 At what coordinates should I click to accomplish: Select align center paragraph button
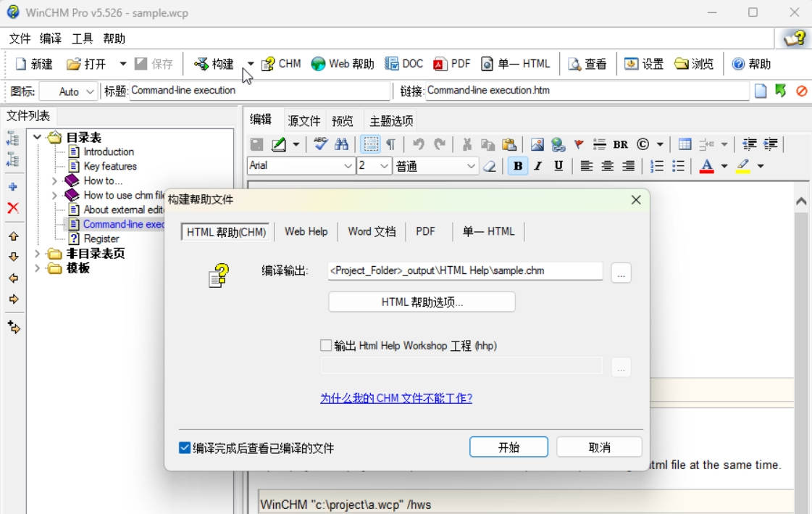[607, 166]
